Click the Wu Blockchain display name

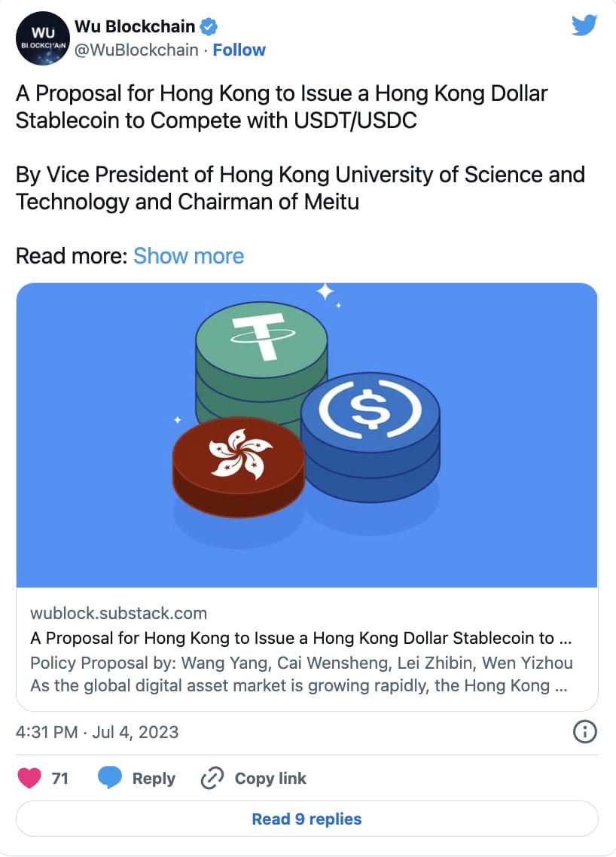[135, 26]
